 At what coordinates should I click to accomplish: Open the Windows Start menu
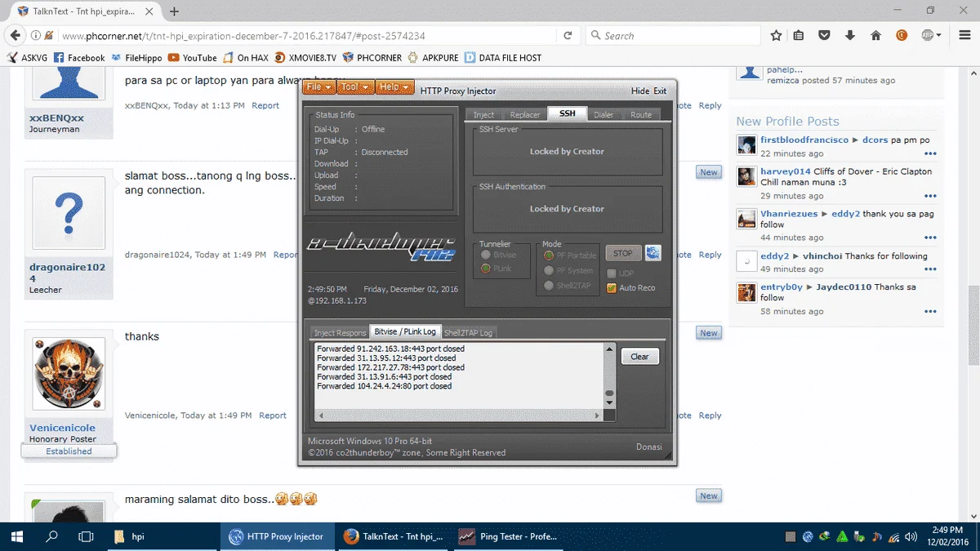pyautogui.click(x=17, y=536)
